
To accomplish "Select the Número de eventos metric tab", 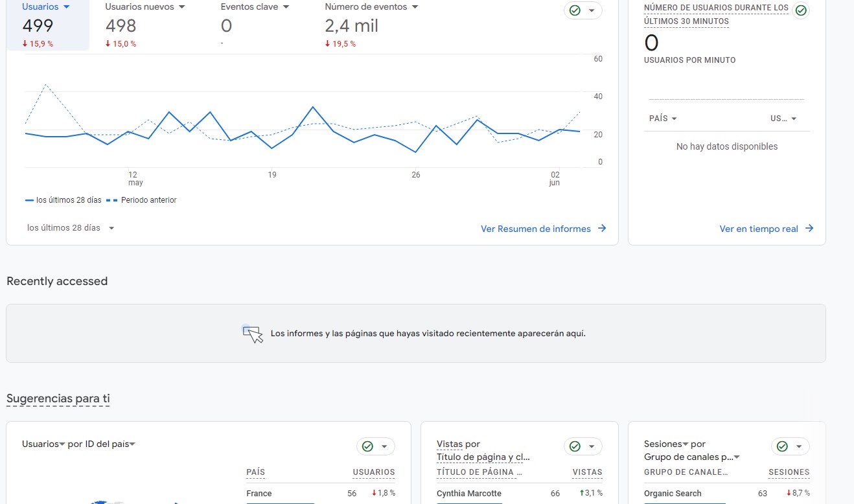I will point(372,25).
